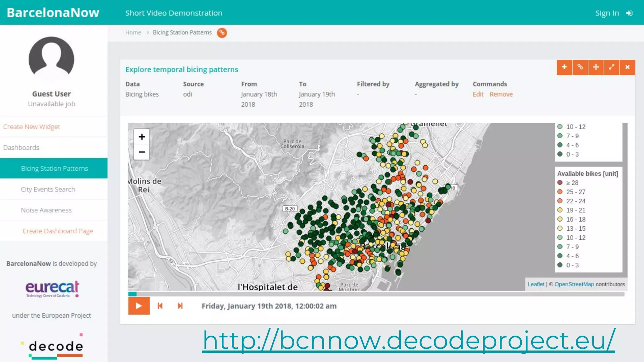
Task: Click Remove command
Action: [501, 94]
